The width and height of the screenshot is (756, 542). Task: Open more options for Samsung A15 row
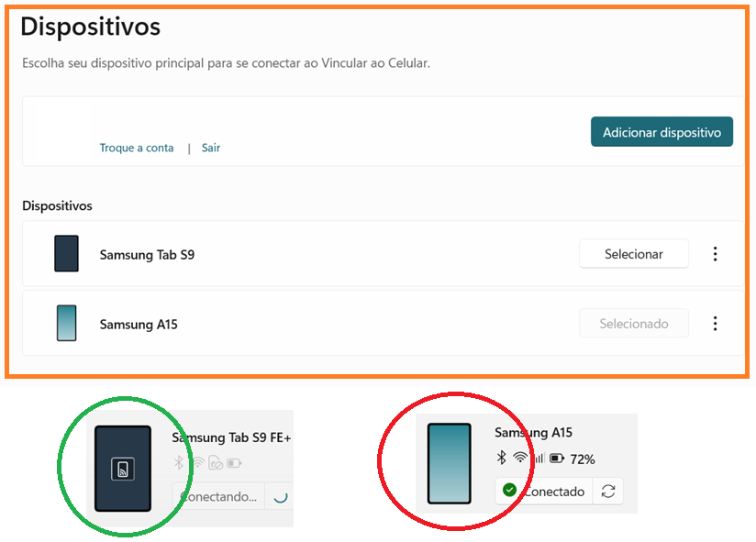coord(715,323)
